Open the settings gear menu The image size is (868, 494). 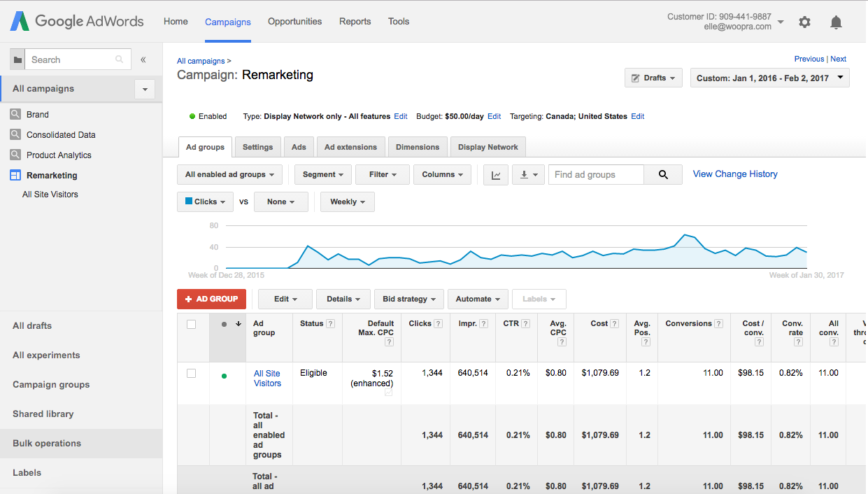pyautogui.click(x=804, y=22)
